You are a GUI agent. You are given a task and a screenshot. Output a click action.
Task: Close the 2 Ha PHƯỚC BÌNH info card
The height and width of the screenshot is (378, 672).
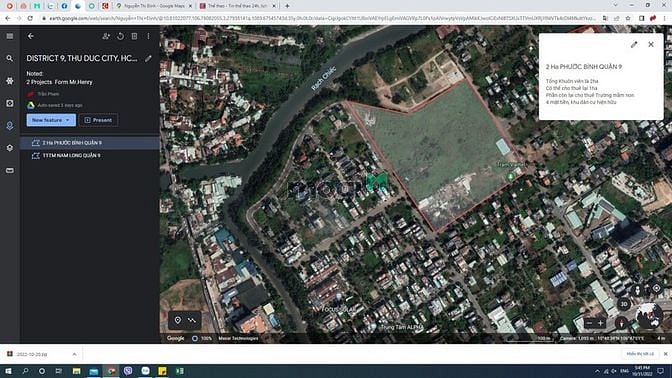(651, 45)
